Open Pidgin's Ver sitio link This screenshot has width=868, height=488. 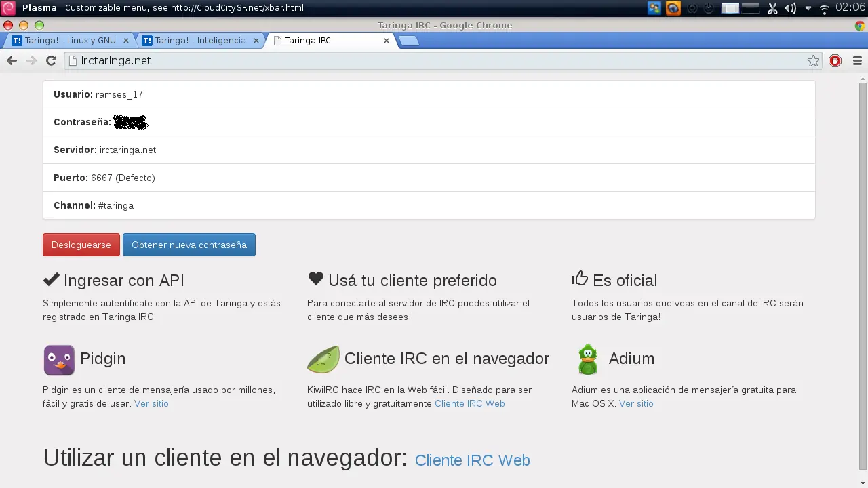(151, 403)
